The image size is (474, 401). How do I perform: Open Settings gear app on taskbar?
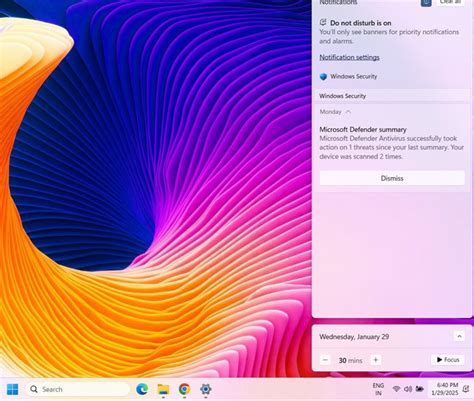tap(206, 389)
